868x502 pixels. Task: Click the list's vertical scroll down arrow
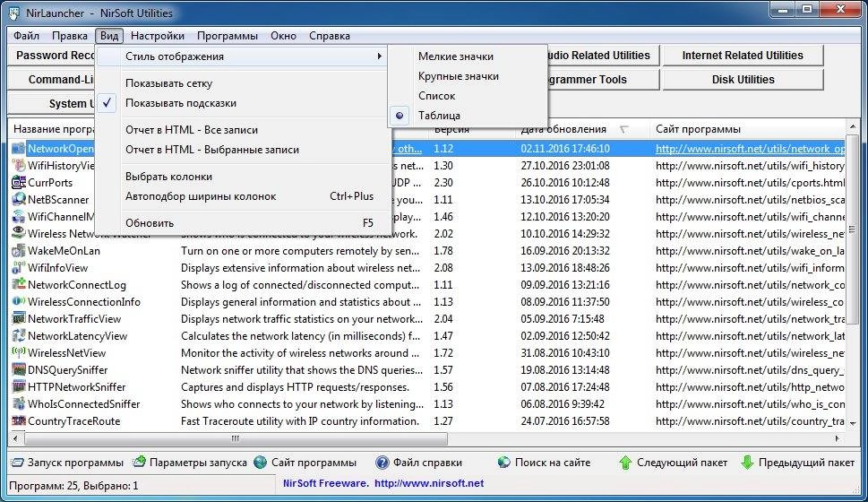click(x=853, y=423)
